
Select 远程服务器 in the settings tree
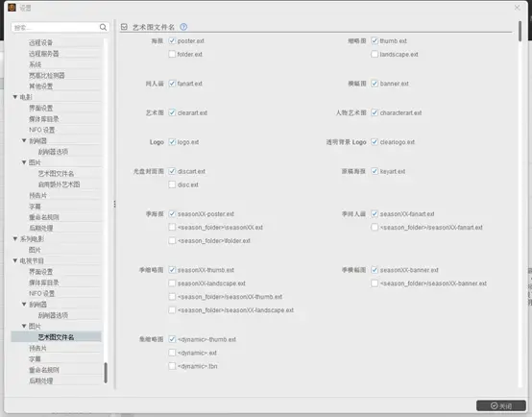point(44,54)
